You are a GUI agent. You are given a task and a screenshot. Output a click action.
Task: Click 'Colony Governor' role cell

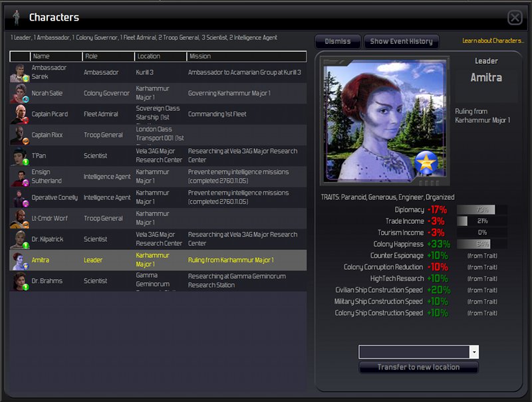tap(106, 93)
